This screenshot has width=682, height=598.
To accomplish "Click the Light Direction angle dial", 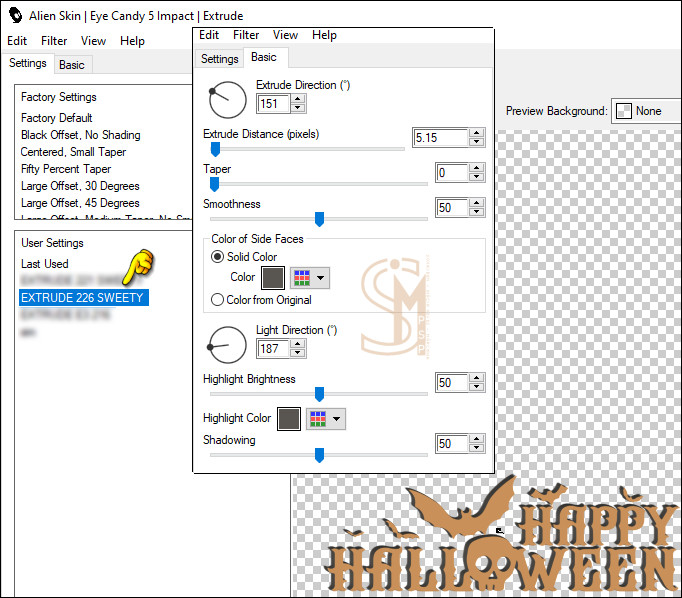I will tap(227, 345).
